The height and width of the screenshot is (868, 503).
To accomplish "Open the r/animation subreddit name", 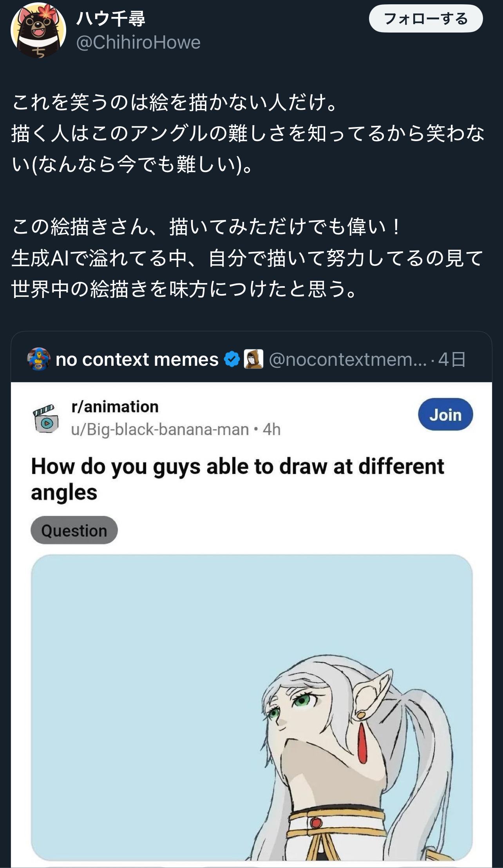I will pyautogui.click(x=115, y=407).
